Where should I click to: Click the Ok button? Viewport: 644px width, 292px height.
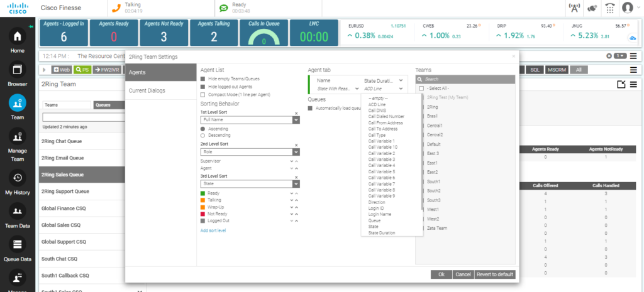441,275
